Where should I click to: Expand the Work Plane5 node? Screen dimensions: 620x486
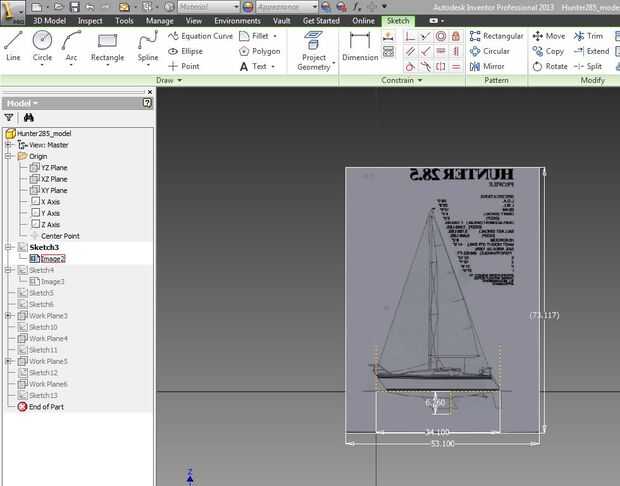[8, 361]
